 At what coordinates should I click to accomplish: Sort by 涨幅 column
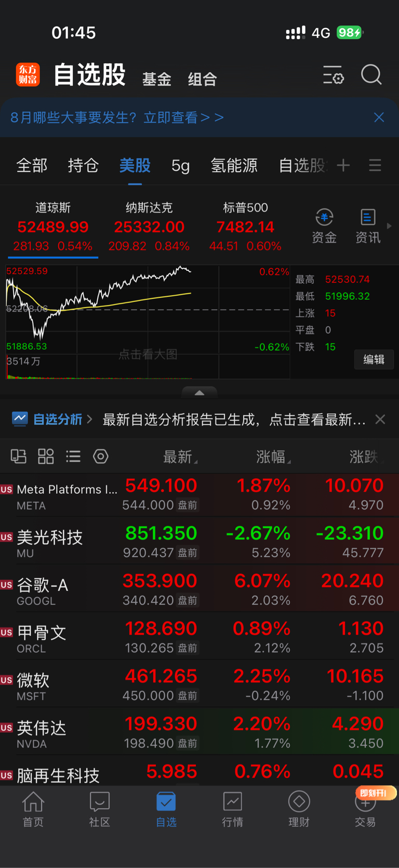click(x=273, y=457)
